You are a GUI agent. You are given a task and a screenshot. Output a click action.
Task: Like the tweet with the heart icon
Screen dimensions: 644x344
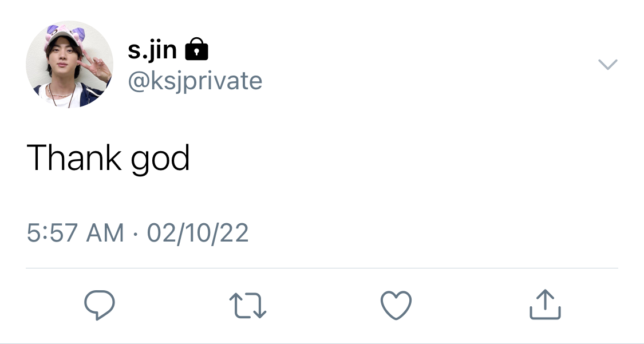(x=396, y=305)
